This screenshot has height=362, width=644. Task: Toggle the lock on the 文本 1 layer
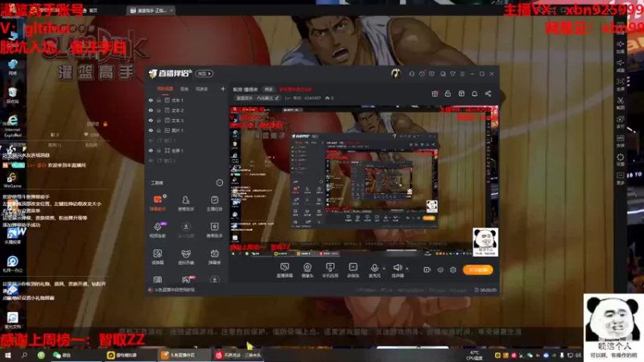[x=159, y=100]
